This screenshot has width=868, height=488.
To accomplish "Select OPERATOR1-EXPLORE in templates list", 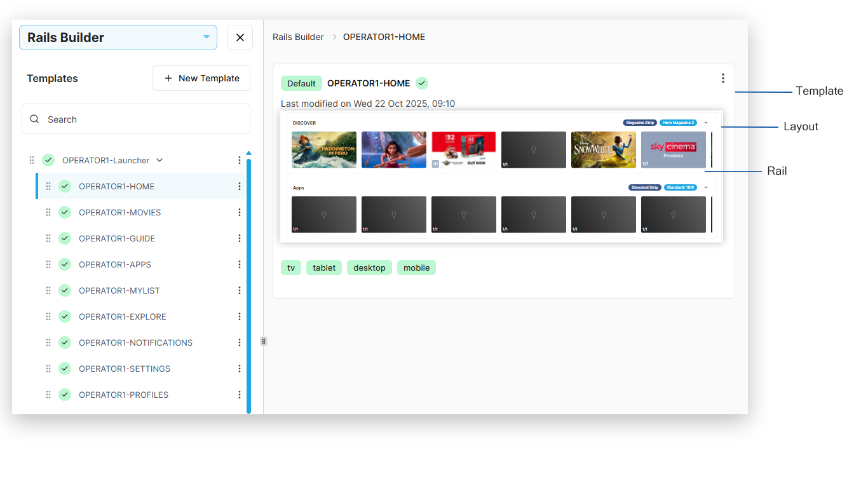I will pyautogui.click(x=122, y=316).
